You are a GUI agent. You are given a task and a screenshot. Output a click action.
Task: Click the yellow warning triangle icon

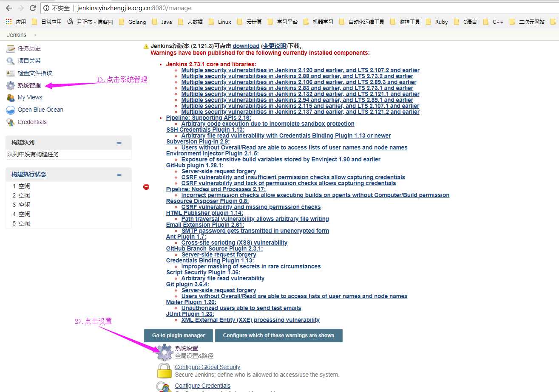pos(146,46)
